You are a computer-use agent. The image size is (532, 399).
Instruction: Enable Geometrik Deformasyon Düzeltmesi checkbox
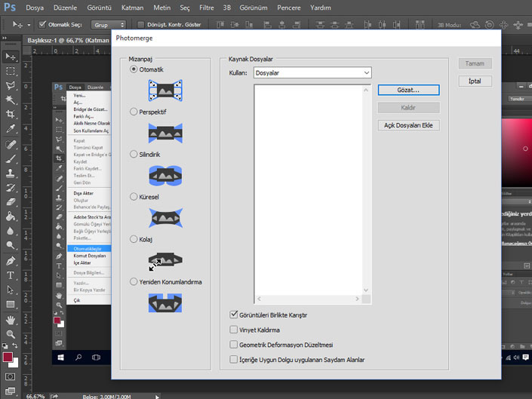coord(233,345)
